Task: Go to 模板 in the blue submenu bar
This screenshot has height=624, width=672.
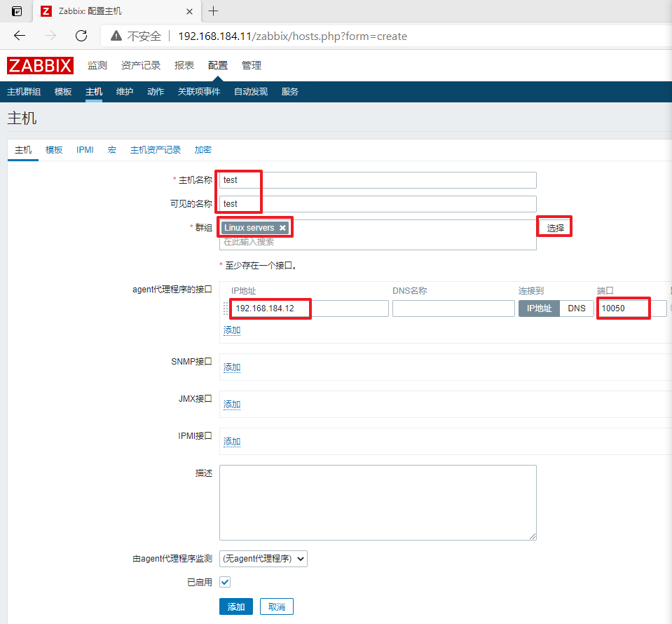Action: 63,92
